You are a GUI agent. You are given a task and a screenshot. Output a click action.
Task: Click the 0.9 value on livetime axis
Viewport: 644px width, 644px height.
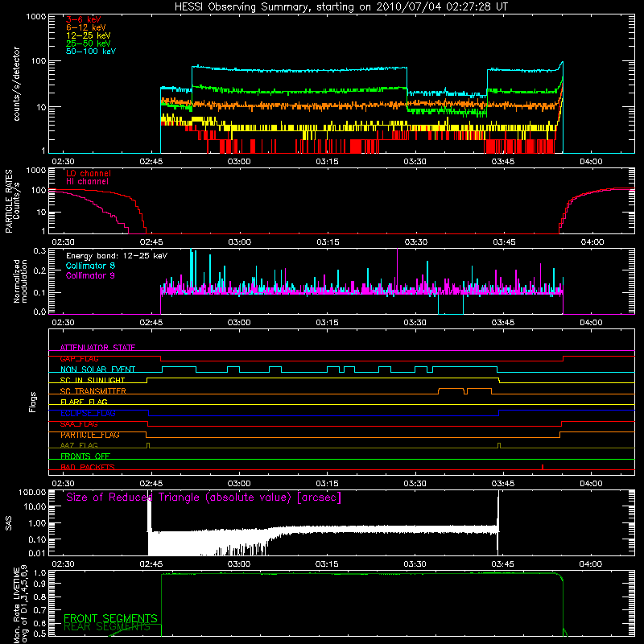tap(39, 584)
